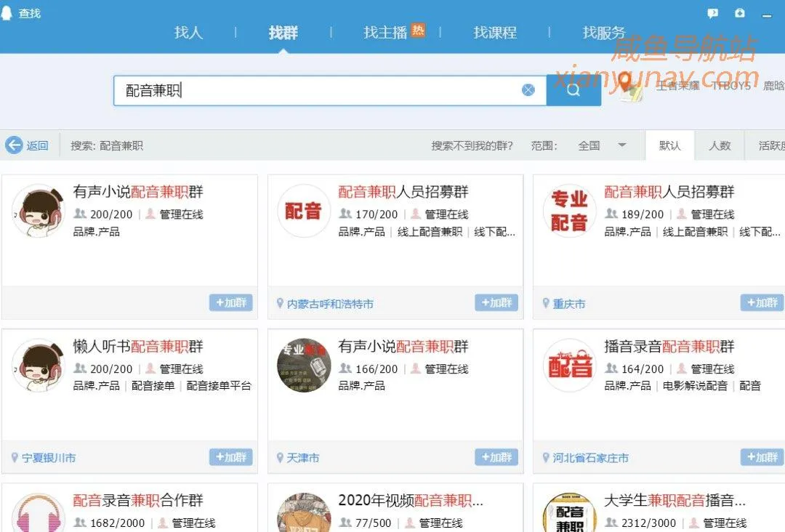
Task: Click the red 配音 group avatar icon
Action: (303, 211)
